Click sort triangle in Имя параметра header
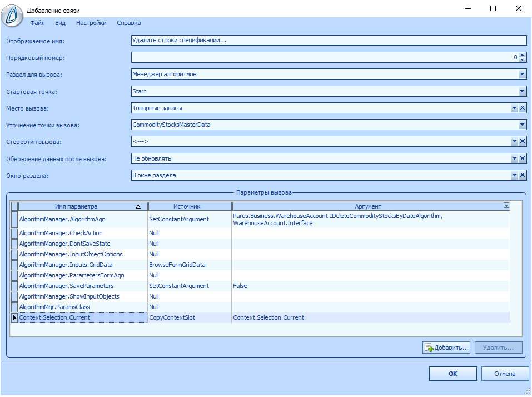 click(138, 206)
